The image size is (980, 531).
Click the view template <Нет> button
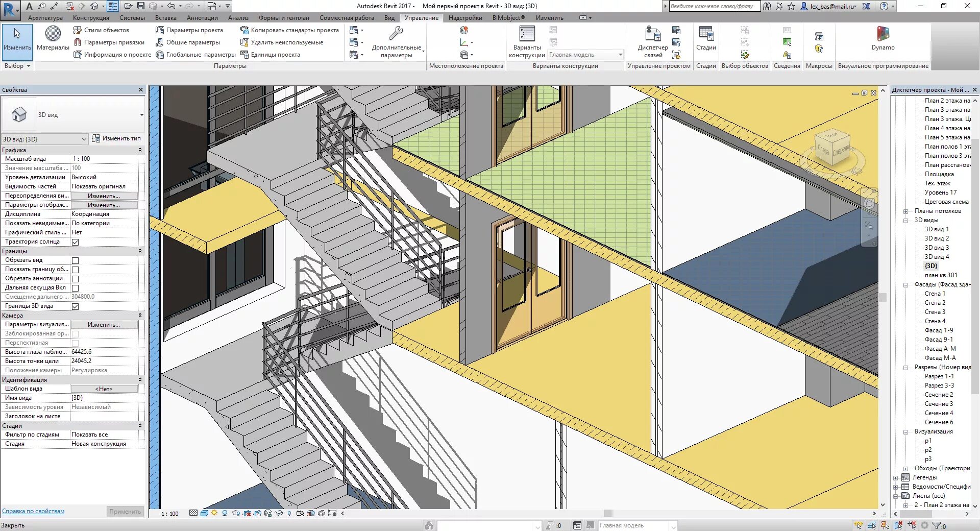(104, 389)
